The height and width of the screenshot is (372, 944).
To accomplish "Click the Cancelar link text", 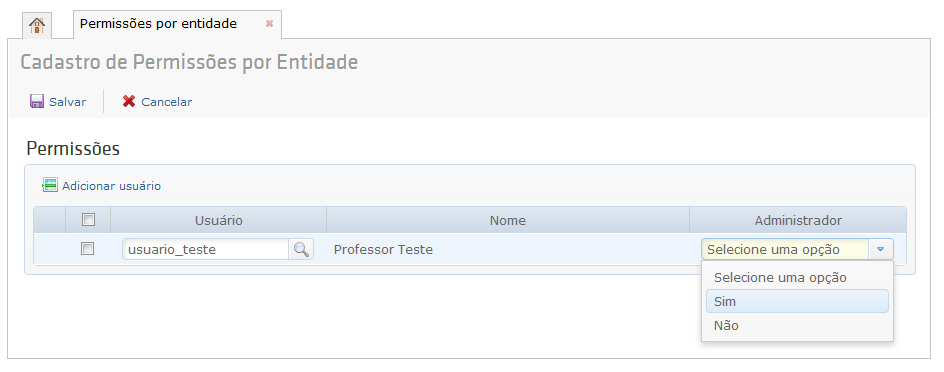I will tap(167, 102).
